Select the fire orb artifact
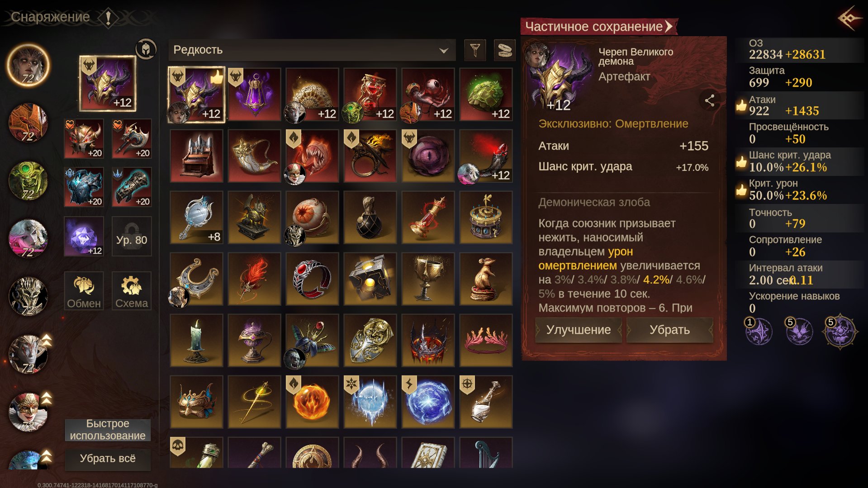Screen dimensions: 868x488 (x=312, y=402)
